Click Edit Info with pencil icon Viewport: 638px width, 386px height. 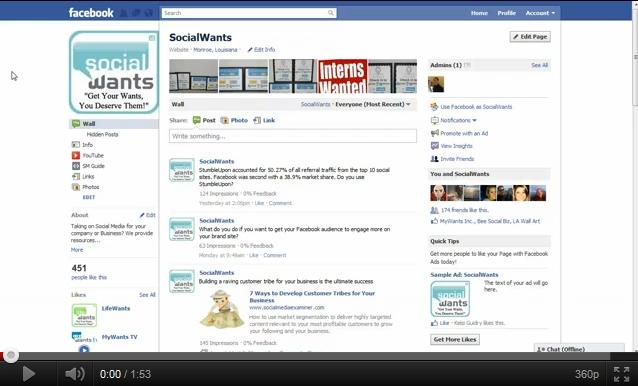click(261, 50)
